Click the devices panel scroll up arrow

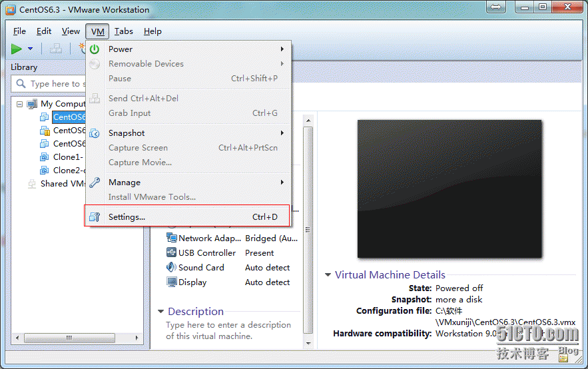[x=308, y=121]
